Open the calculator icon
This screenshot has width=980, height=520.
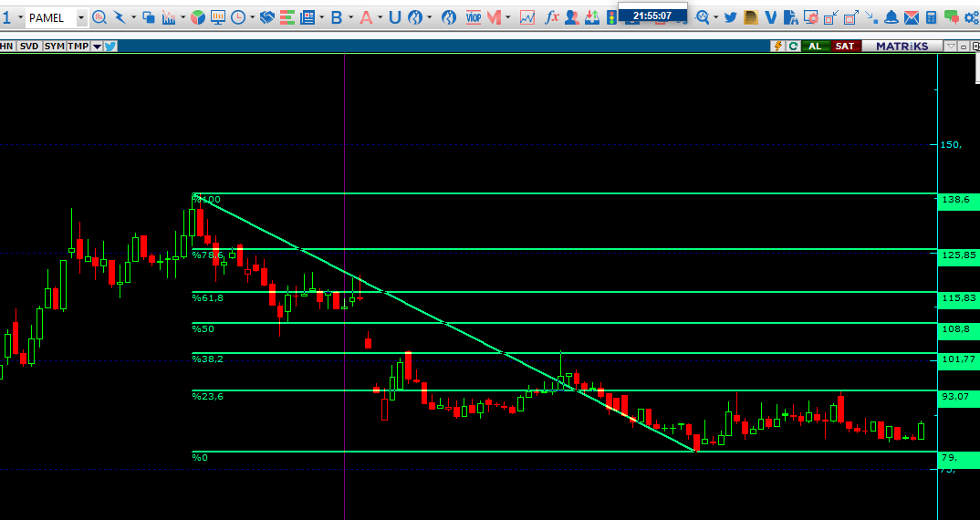[x=932, y=17]
